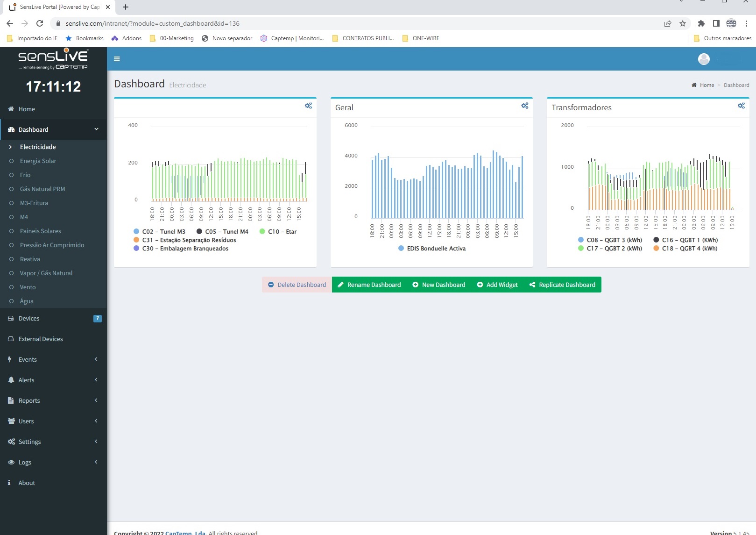Bookmark page with the star icon
This screenshot has width=756, height=535.
(683, 23)
